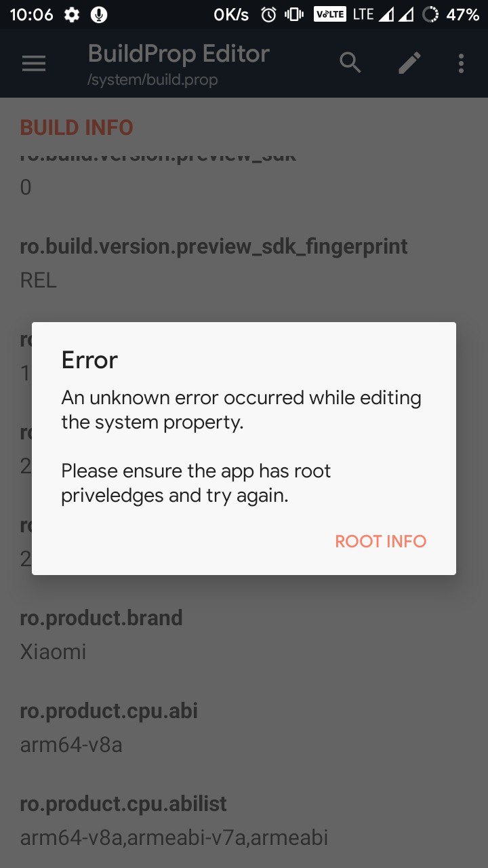488x868 pixels.
Task: Select ro.product.brand Xiaomi entry
Action: pos(244,635)
